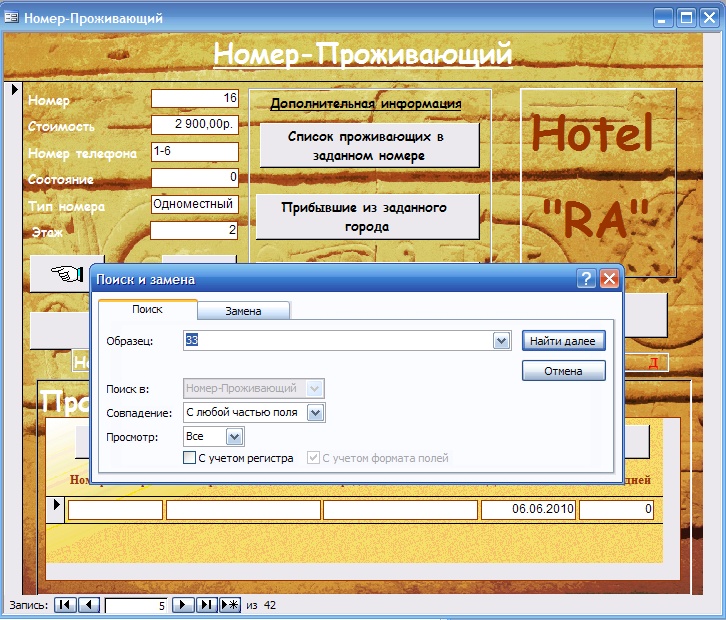This screenshot has width=726, height=620.
Task: Go to next record in navigation bar
Action: tap(183, 605)
